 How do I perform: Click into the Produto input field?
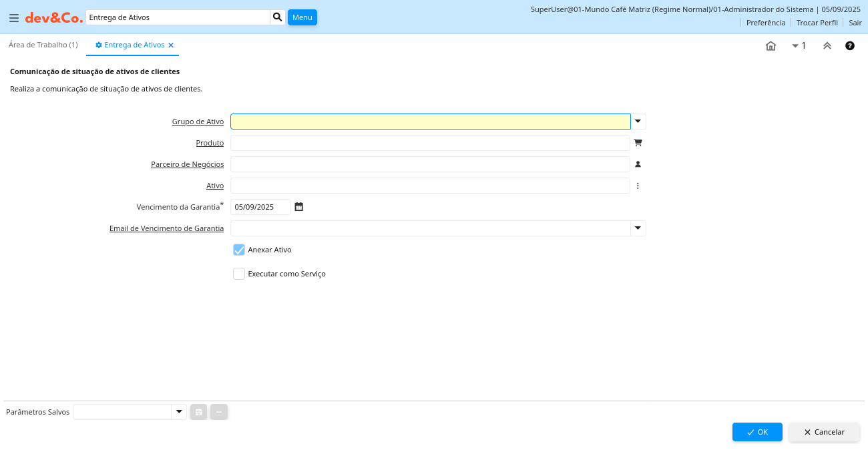(x=430, y=143)
